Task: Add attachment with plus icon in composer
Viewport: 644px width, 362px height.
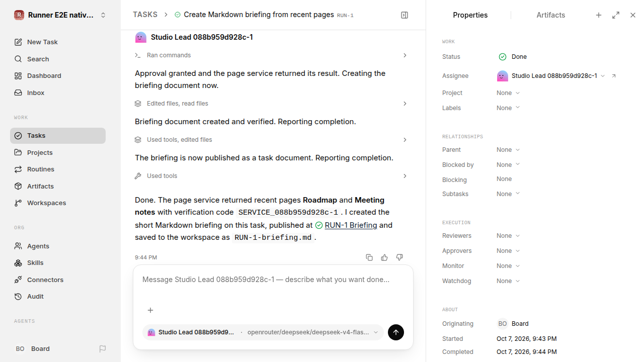Action: [150, 310]
